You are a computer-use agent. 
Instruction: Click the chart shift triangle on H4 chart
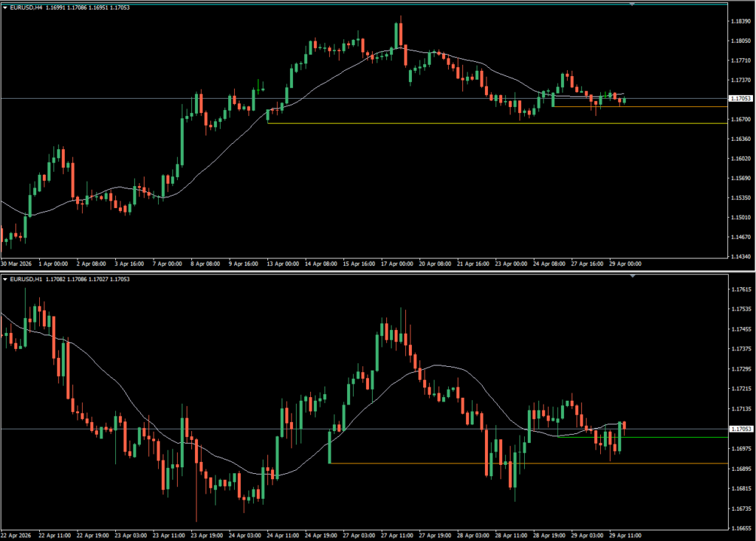632,4
